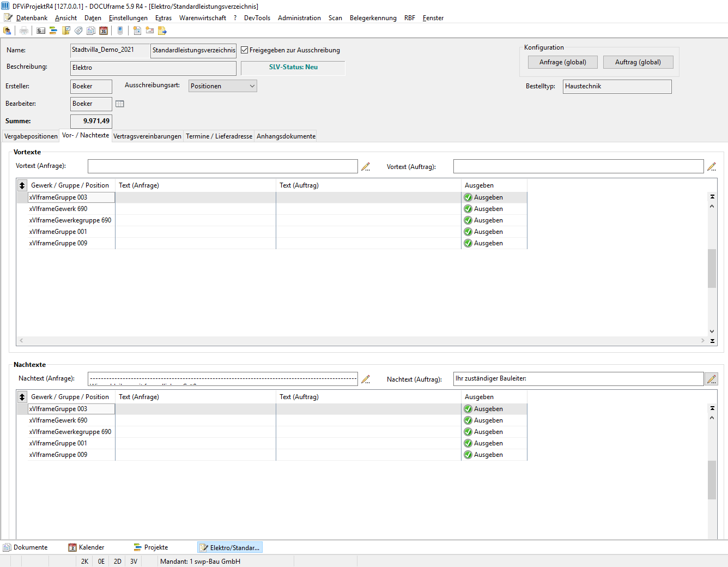Click sort arrows icon in Vortexte table header

tap(22, 185)
